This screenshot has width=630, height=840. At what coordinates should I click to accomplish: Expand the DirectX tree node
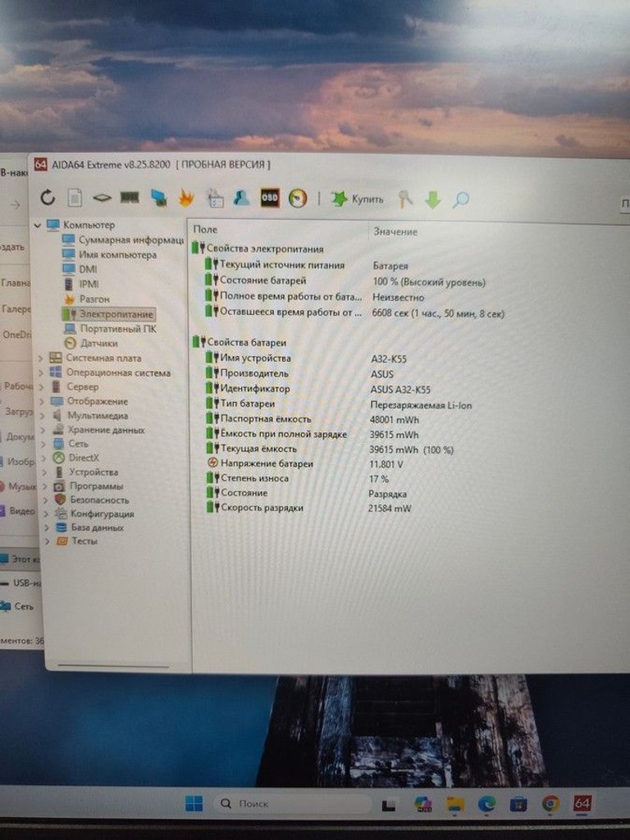44,458
